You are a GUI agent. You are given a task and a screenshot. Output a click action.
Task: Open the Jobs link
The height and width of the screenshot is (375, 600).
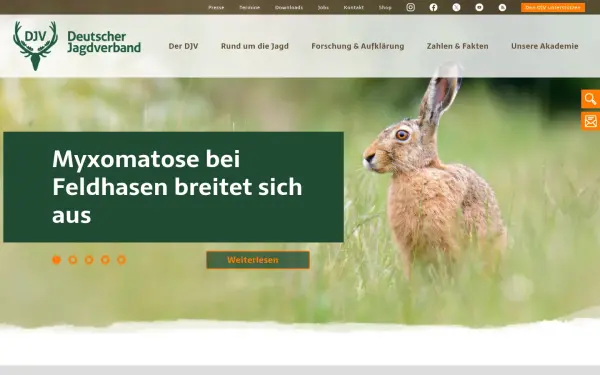323,7
